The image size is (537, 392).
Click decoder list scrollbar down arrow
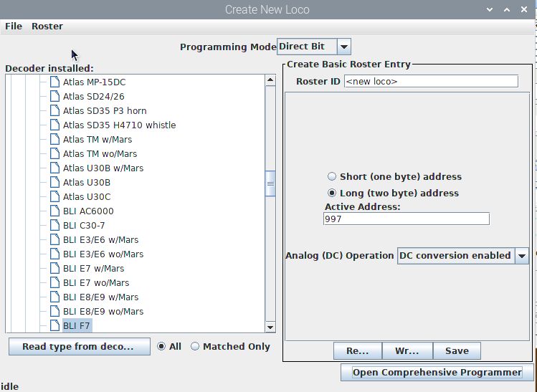click(x=270, y=328)
